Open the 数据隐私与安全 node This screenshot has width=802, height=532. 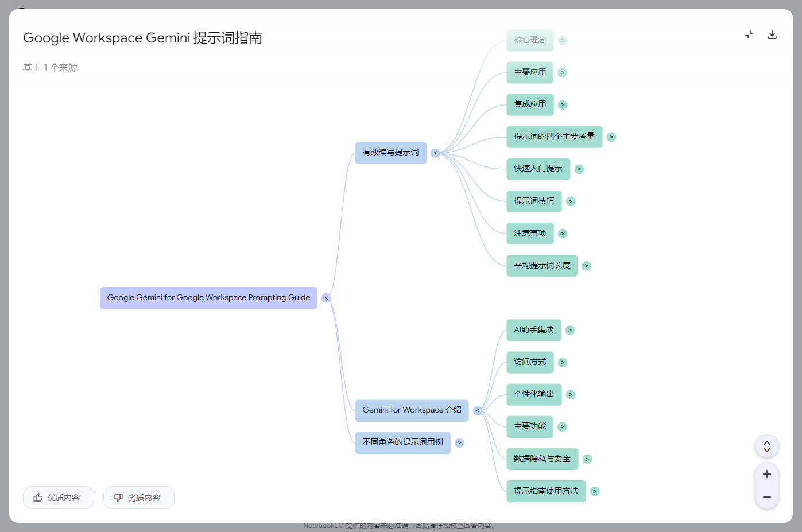[x=543, y=459]
